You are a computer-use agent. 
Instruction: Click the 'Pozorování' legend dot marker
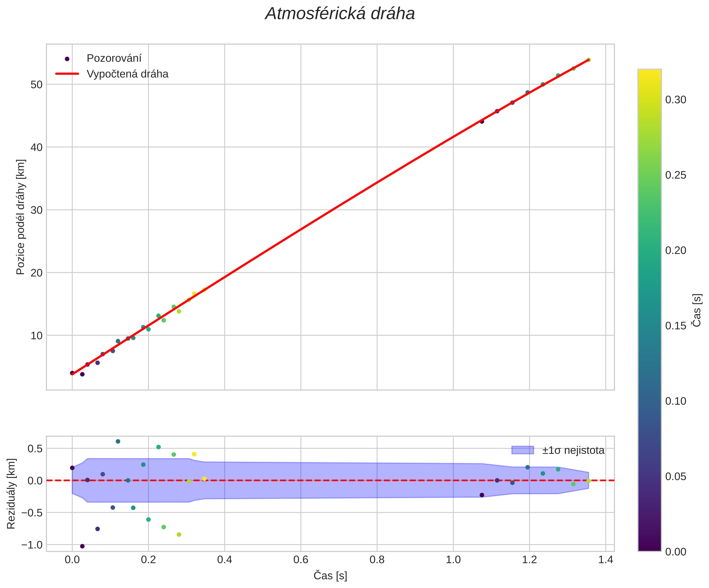pos(67,59)
